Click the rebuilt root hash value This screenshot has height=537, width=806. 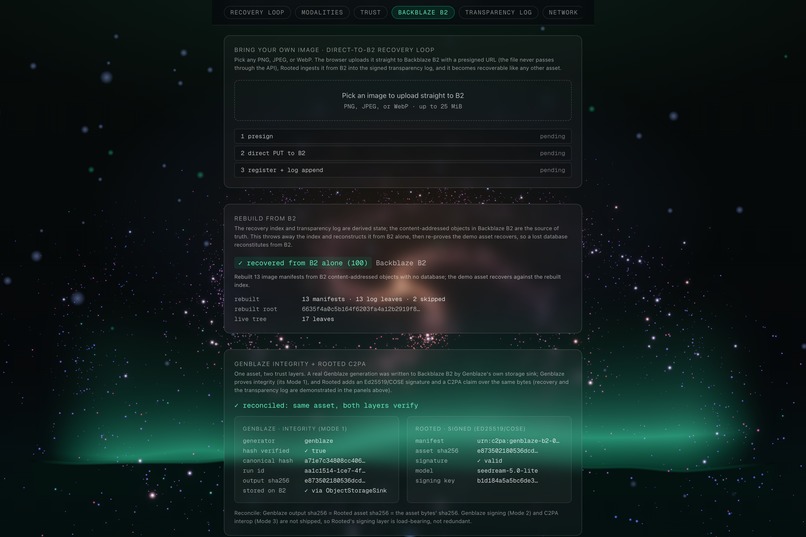(360, 309)
